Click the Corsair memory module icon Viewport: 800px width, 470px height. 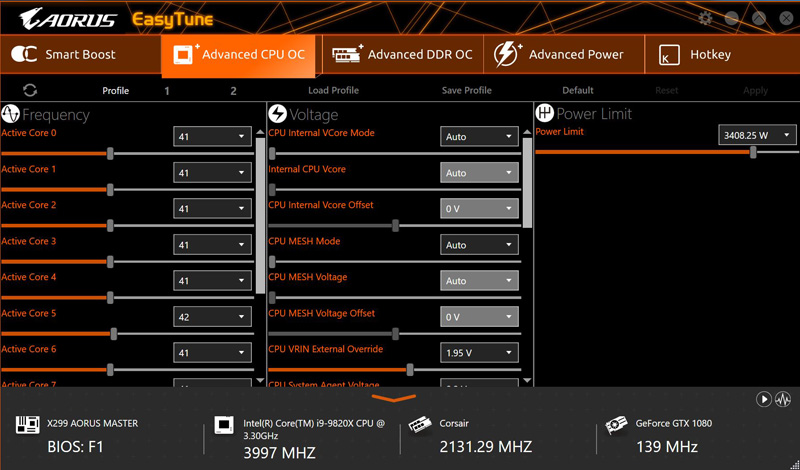point(420,425)
